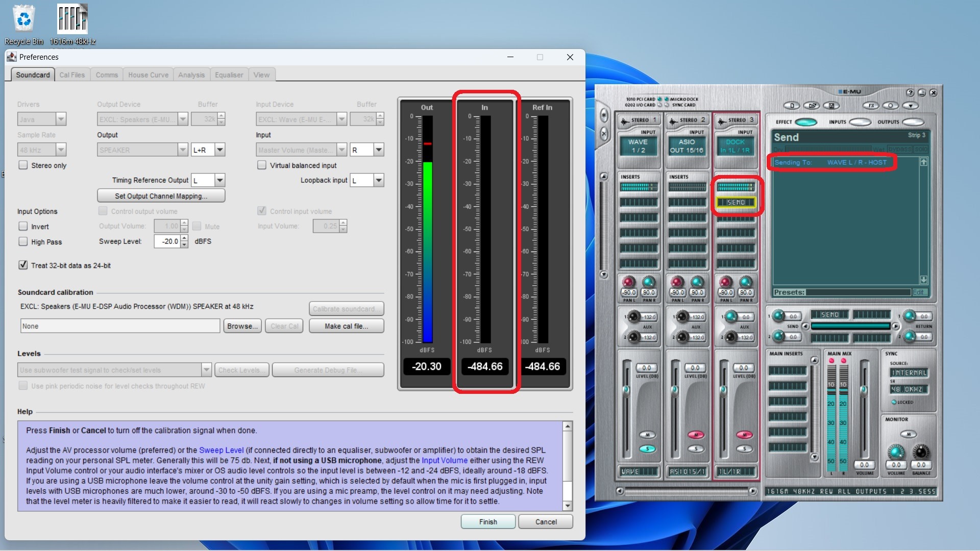
Task: Click the SEND insert slot in Stereo 3
Action: (736, 203)
